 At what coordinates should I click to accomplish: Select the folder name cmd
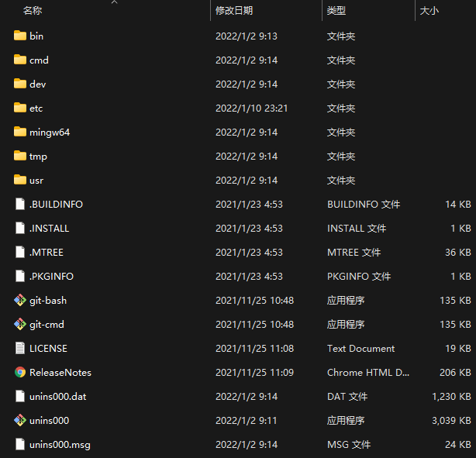(x=39, y=60)
